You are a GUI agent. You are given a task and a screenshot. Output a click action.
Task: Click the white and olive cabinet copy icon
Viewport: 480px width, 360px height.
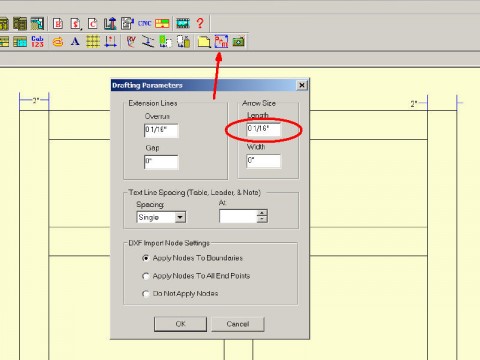(183, 42)
